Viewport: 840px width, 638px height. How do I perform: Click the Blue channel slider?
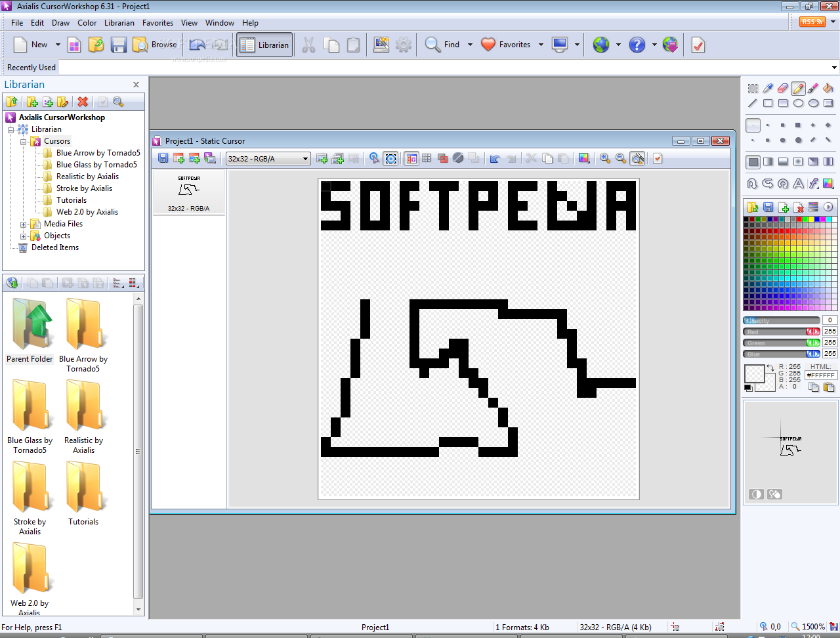[782, 354]
